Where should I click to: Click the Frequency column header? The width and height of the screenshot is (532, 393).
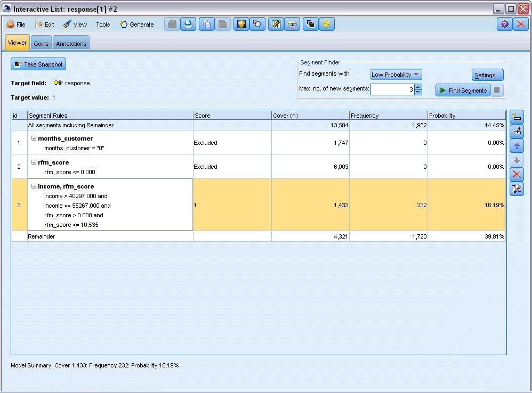tap(389, 116)
